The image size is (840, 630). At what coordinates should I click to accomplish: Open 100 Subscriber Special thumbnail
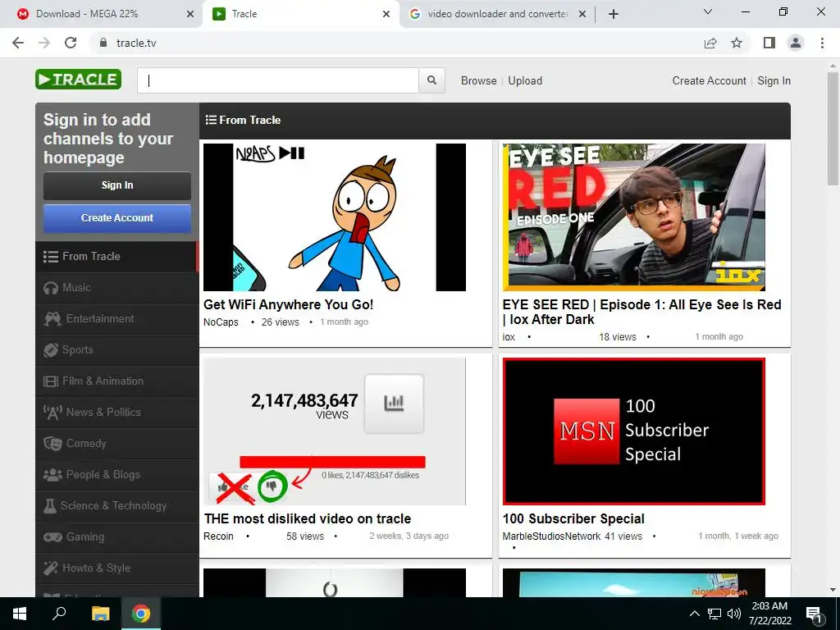(x=634, y=431)
